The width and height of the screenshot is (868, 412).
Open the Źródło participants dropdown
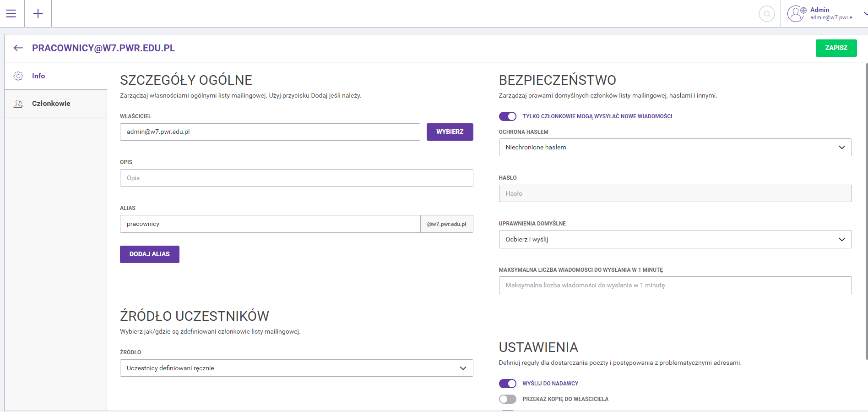click(296, 368)
